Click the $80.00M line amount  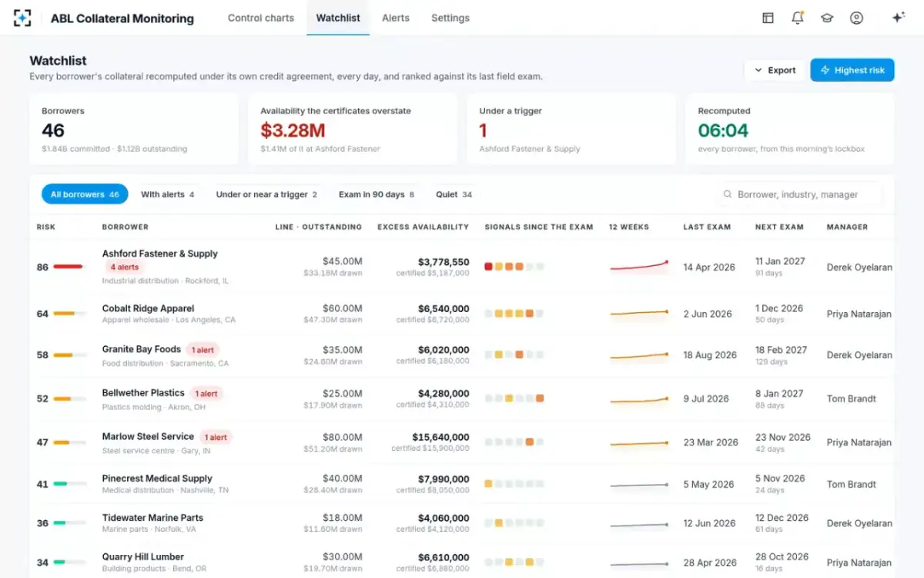[x=343, y=437]
